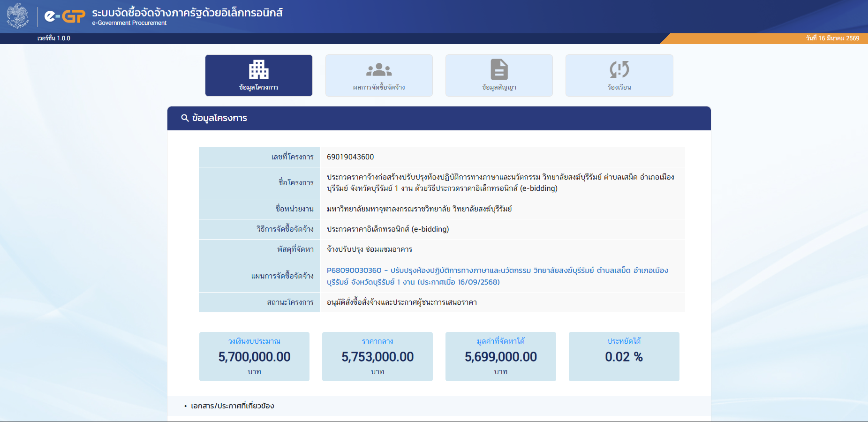Select the ราคากลาง 5,753,000.00 card

point(377,356)
